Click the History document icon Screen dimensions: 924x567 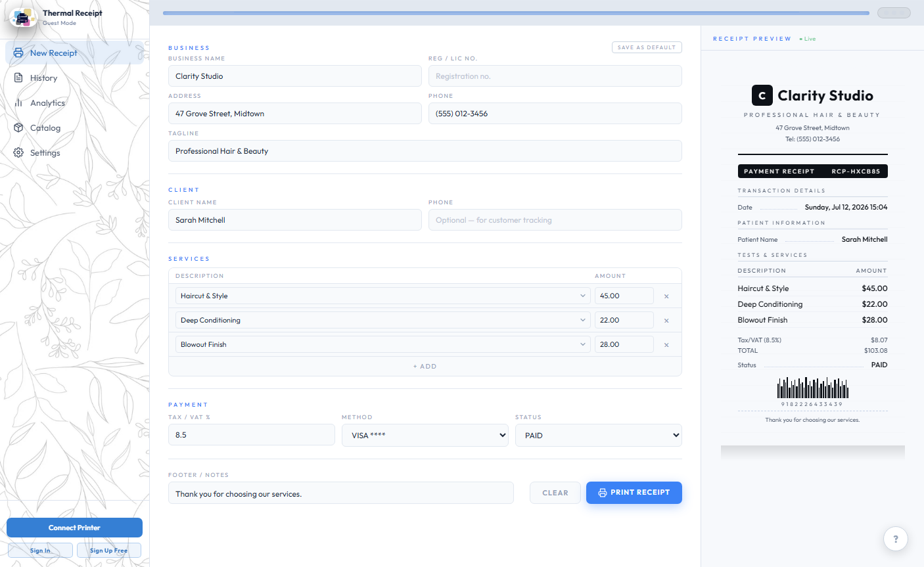click(x=18, y=78)
